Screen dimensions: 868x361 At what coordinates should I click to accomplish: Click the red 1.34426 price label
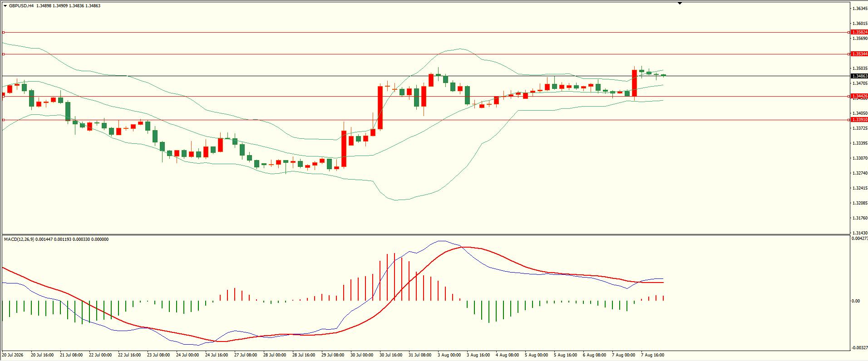(859, 96)
